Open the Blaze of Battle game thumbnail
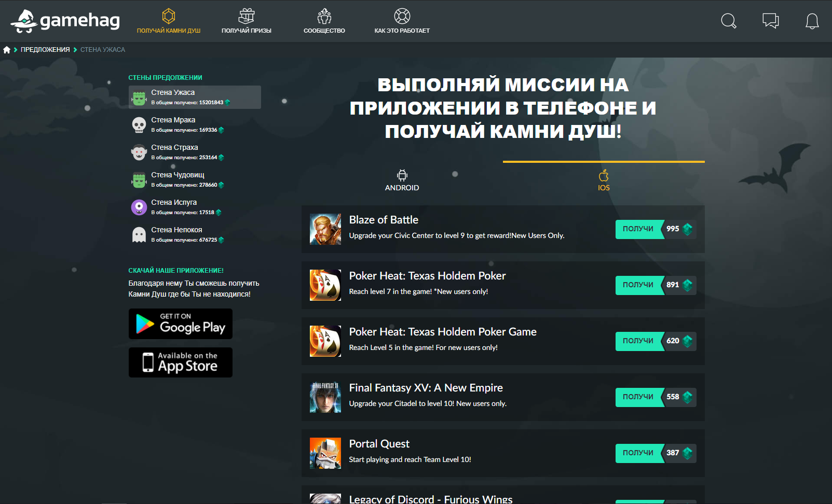 (325, 229)
